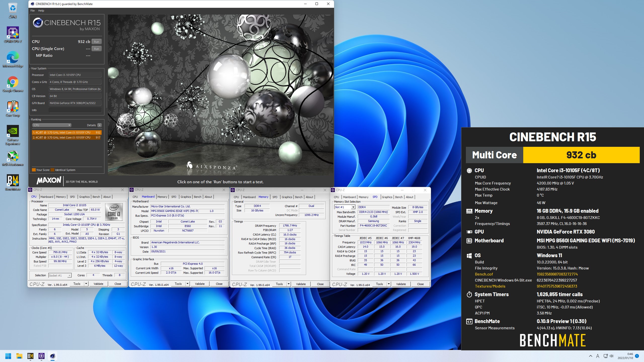Open Core Temp desktop icon
The height and width of the screenshot is (362, 644).
pyautogui.click(x=13, y=109)
